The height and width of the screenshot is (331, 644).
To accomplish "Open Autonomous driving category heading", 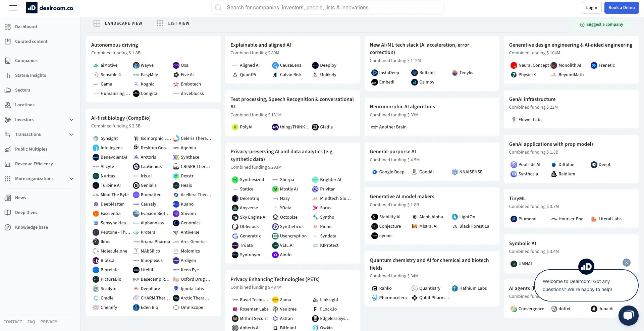I will tap(114, 45).
